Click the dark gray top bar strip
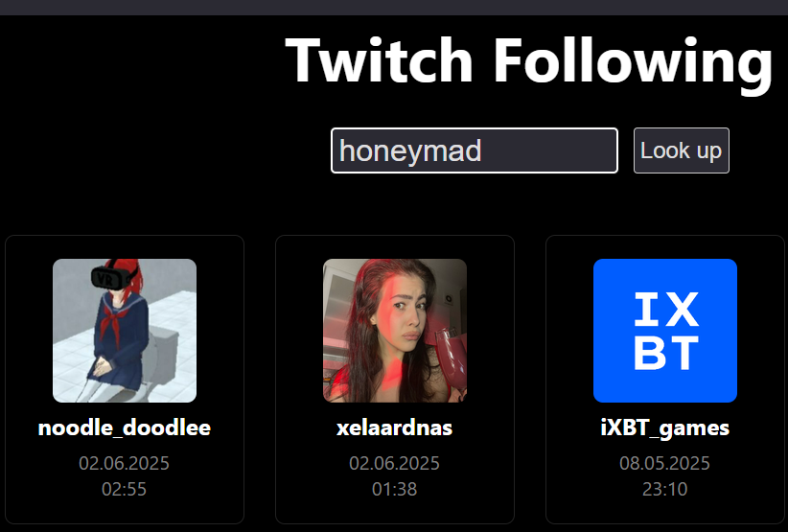Image resolution: width=788 pixels, height=532 pixels. pyautogui.click(x=394, y=7)
